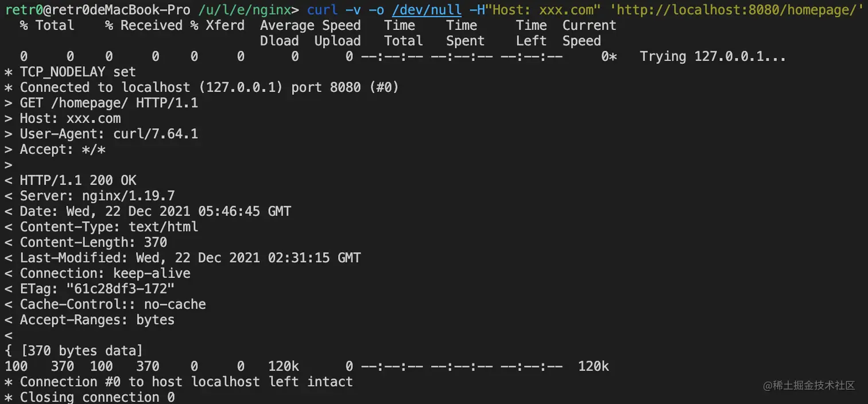Click the Accept-Ranges: bytes header
This screenshot has width=868, height=404.
[x=97, y=320]
